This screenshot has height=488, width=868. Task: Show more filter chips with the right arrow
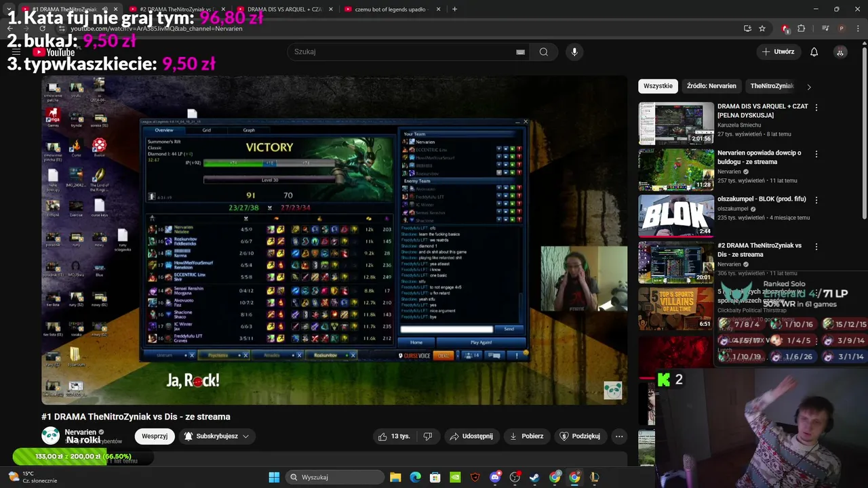coord(808,87)
